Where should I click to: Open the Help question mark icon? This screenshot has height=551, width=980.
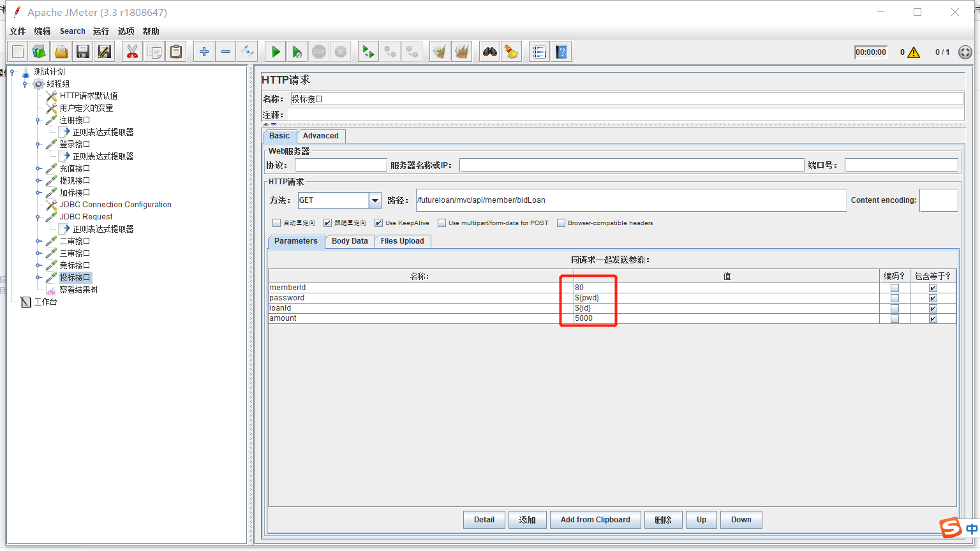[561, 52]
